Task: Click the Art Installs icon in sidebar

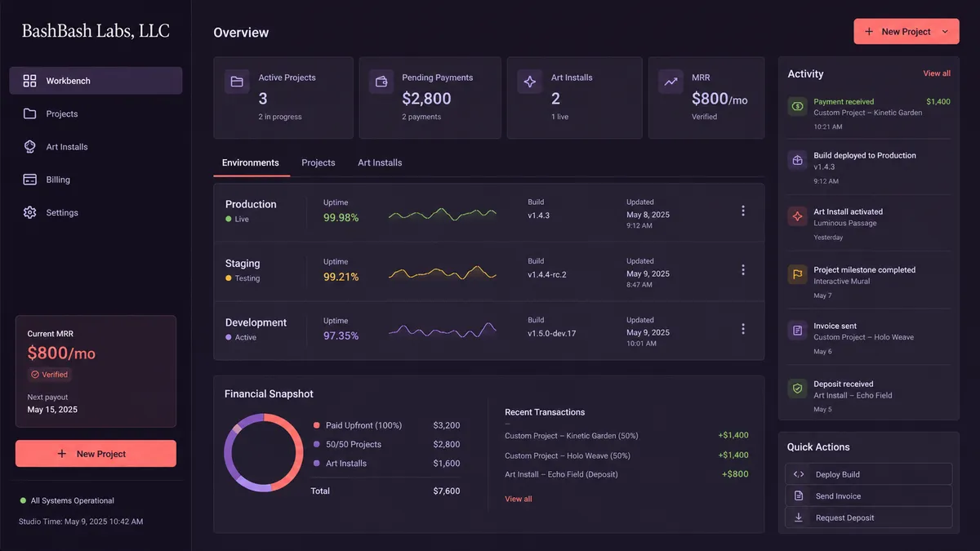Action: click(29, 147)
